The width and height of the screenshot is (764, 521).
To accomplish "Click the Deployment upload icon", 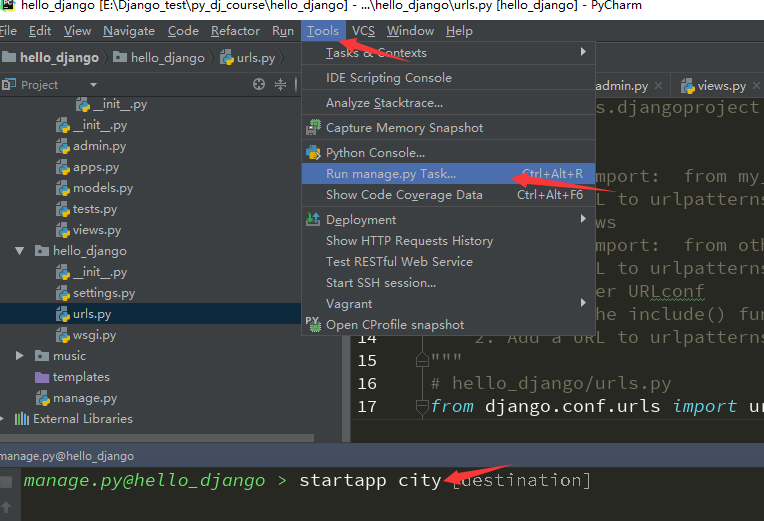I will [313, 219].
